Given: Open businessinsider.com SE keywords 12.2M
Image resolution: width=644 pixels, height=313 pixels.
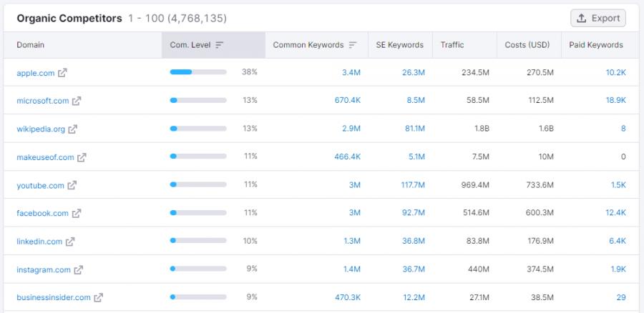Looking at the screenshot, I should click(414, 297).
